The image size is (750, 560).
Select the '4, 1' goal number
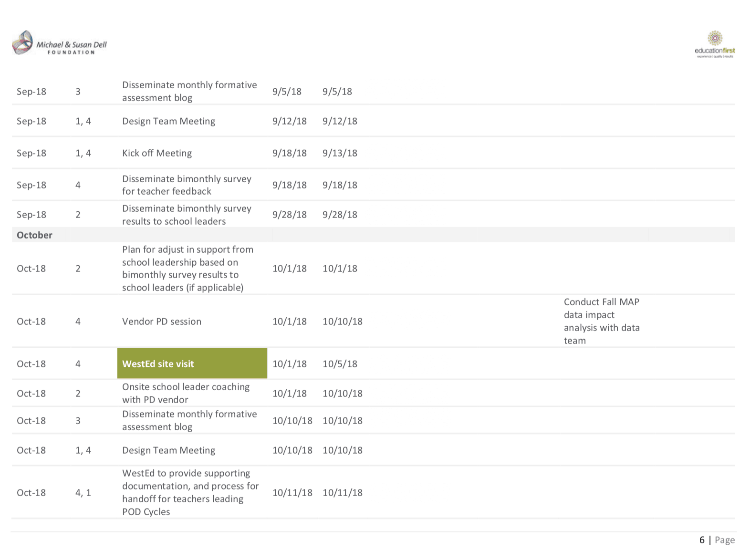[83, 493]
